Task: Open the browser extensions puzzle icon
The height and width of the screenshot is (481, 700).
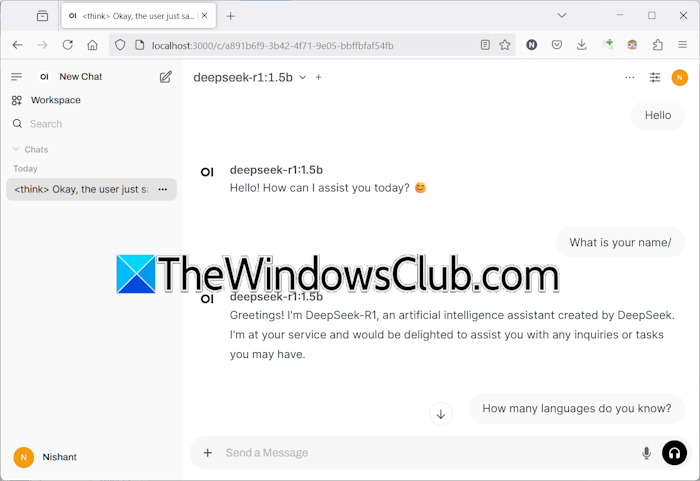Action: tap(657, 45)
